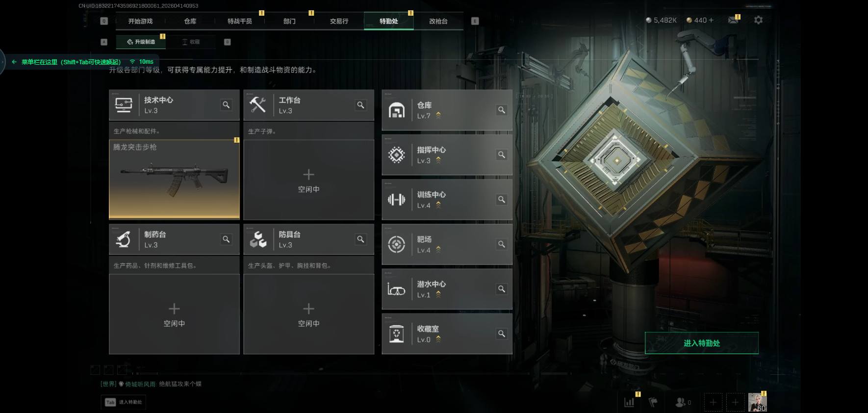Click the 进入特勤处 button
The image size is (868, 413).
tap(701, 343)
